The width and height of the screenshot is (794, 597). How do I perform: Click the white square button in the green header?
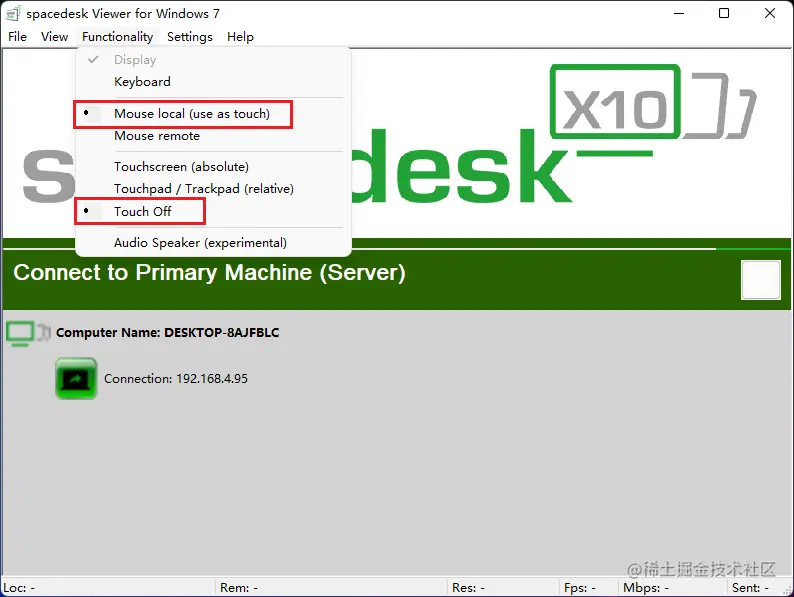pos(761,280)
